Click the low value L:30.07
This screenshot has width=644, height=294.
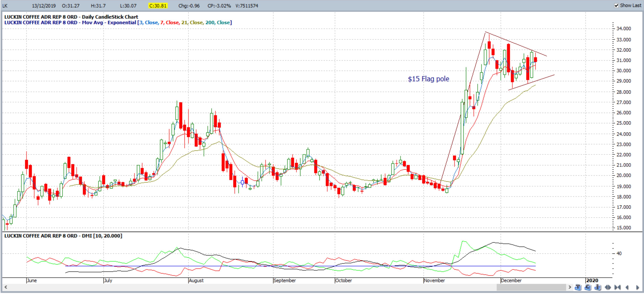pos(128,6)
